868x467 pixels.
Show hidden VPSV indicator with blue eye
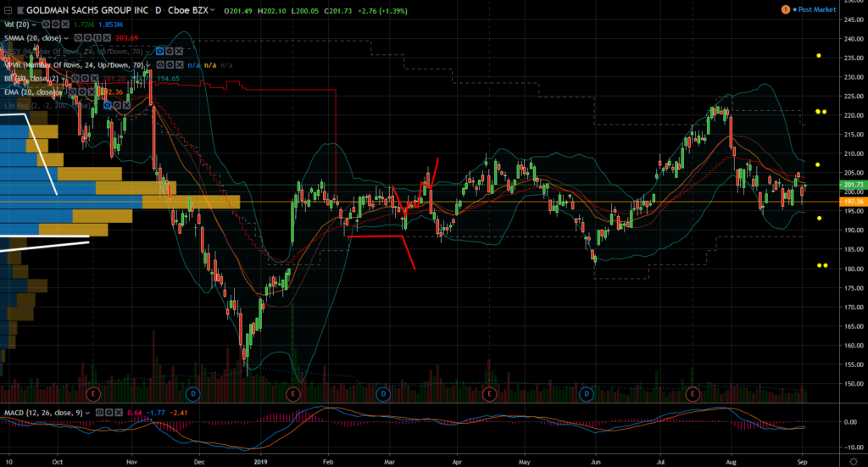159,52
